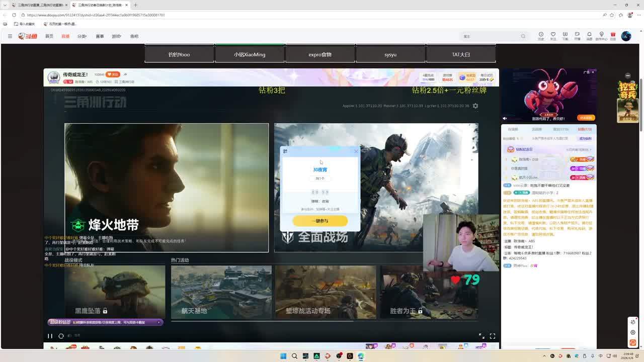
Task: Switch to the 小铭XiaoMing stream
Action: pyautogui.click(x=250, y=54)
